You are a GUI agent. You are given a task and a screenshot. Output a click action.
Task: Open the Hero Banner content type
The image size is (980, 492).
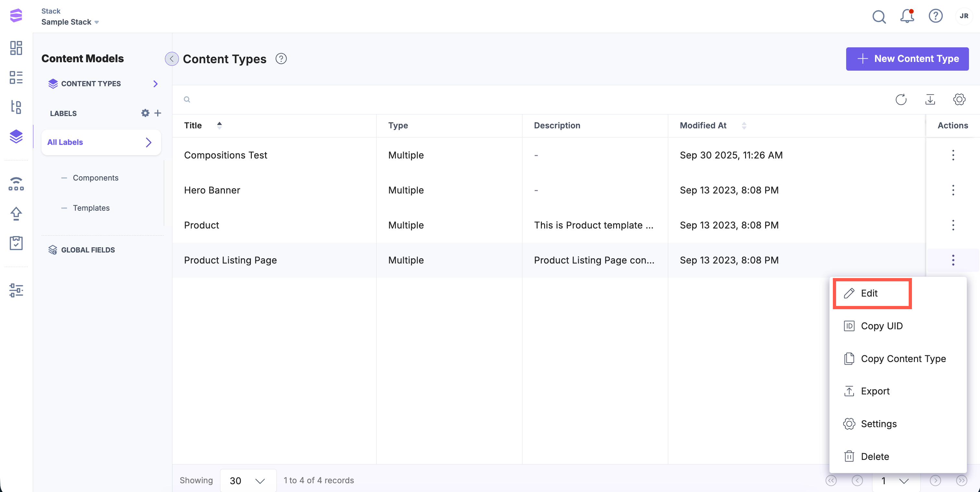coord(212,190)
